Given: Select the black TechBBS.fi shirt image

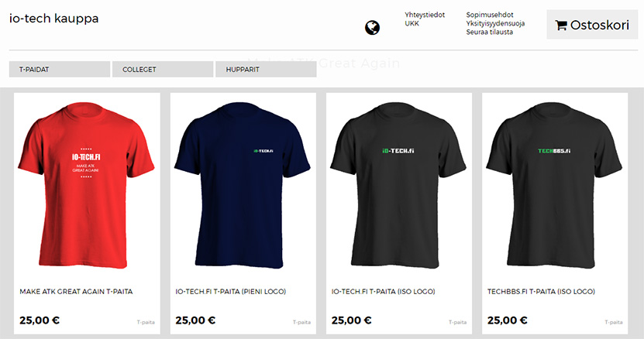Looking at the screenshot, I should pyautogui.click(x=554, y=185).
